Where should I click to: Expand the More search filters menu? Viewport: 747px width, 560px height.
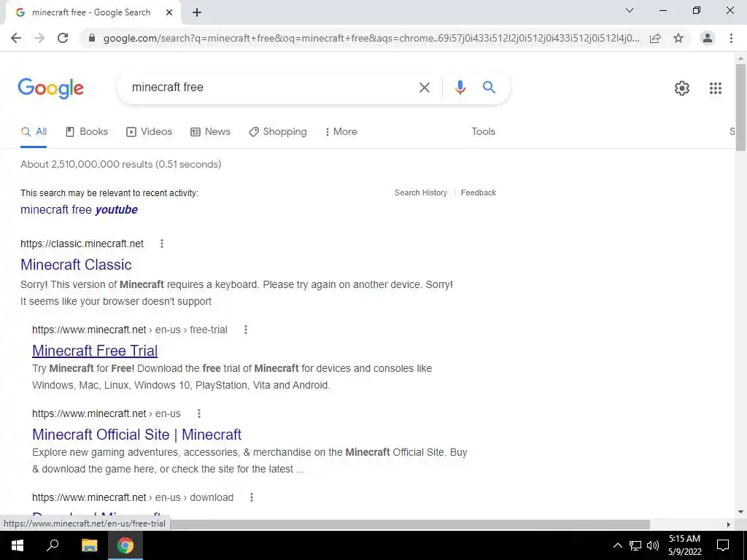point(341,132)
